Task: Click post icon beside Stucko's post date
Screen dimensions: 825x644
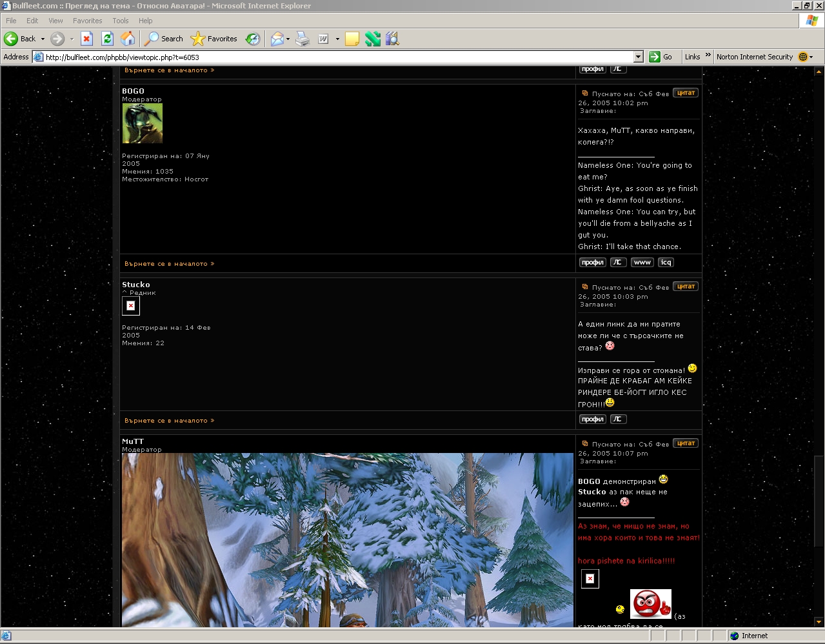Action: click(585, 287)
